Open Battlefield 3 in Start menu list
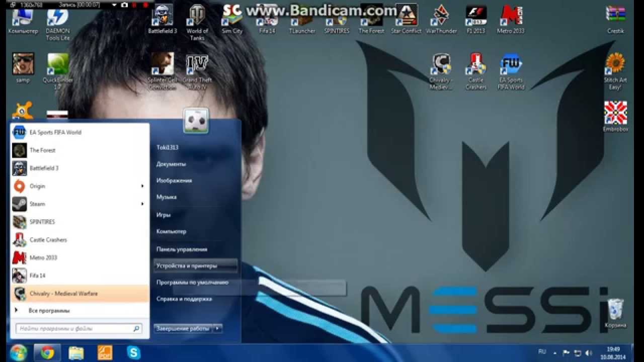The image size is (644, 362). pyautogui.click(x=80, y=168)
